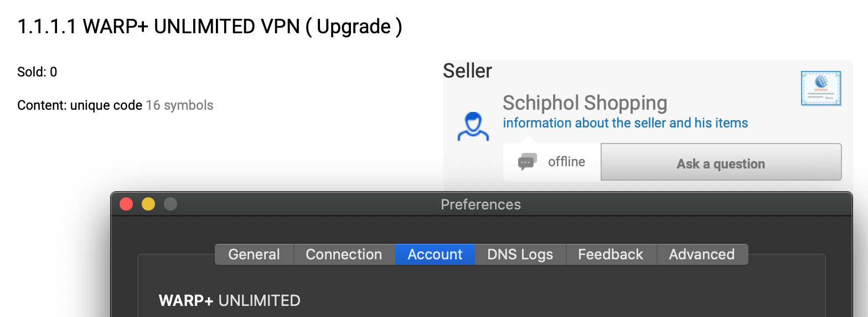The width and height of the screenshot is (868, 317).
Task: Open the seller certificate thumbnail
Action: click(x=821, y=88)
